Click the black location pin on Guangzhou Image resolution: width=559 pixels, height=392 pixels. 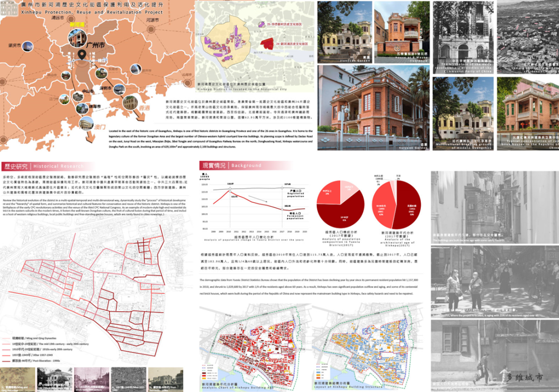(82, 55)
